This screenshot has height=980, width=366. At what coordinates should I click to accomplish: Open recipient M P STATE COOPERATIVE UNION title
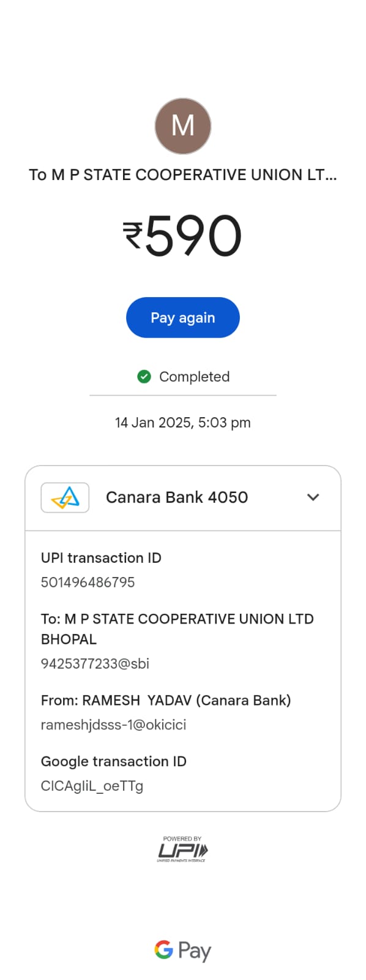(183, 175)
